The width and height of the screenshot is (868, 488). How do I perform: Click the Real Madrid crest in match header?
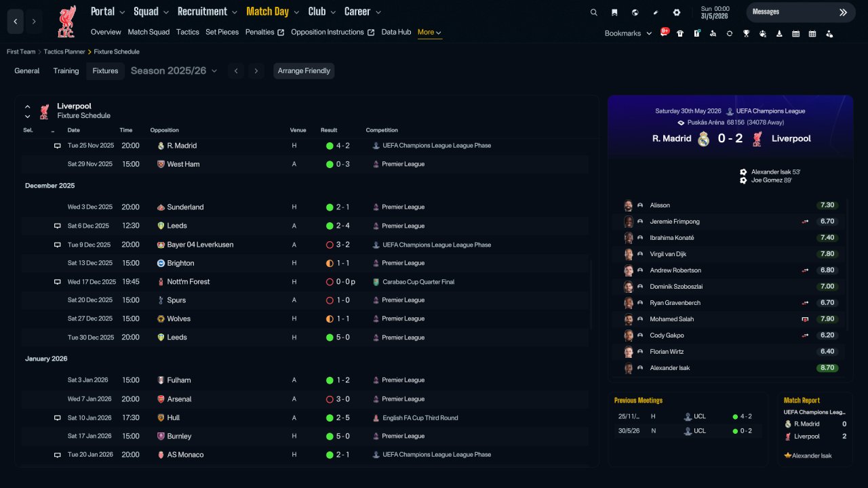pyautogui.click(x=703, y=139)
